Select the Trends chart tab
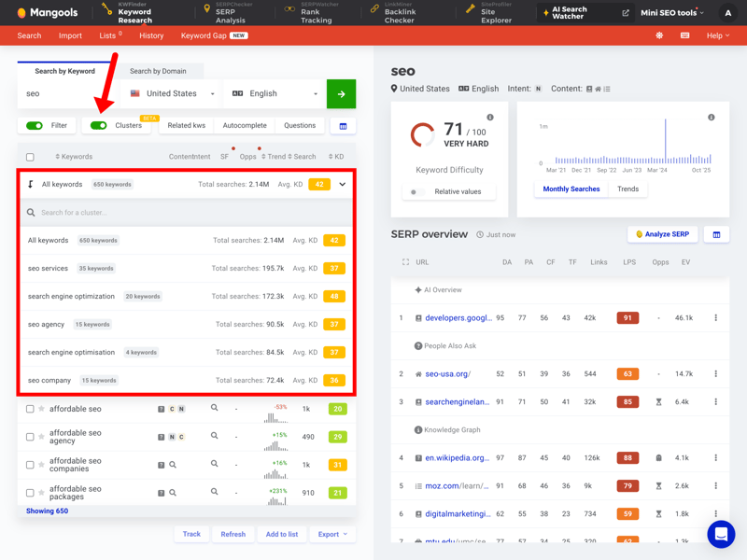The width and height of the screenshot is (747, 560). coord(627,189)
